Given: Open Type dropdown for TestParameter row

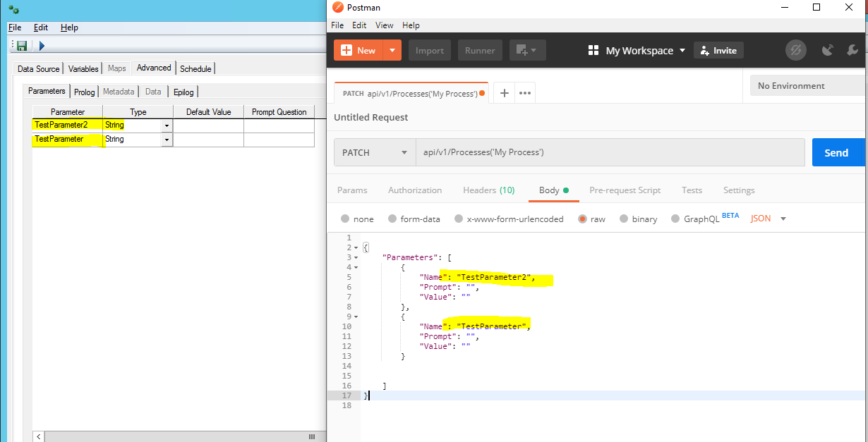Looking at the screenshot, I should pos(167,140).
